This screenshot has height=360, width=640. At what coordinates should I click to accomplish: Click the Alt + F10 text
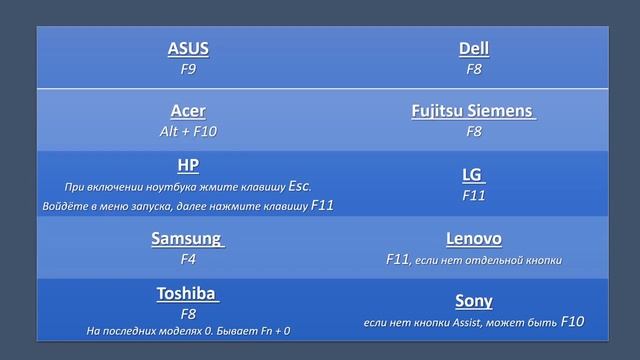[x=188, y=131]
